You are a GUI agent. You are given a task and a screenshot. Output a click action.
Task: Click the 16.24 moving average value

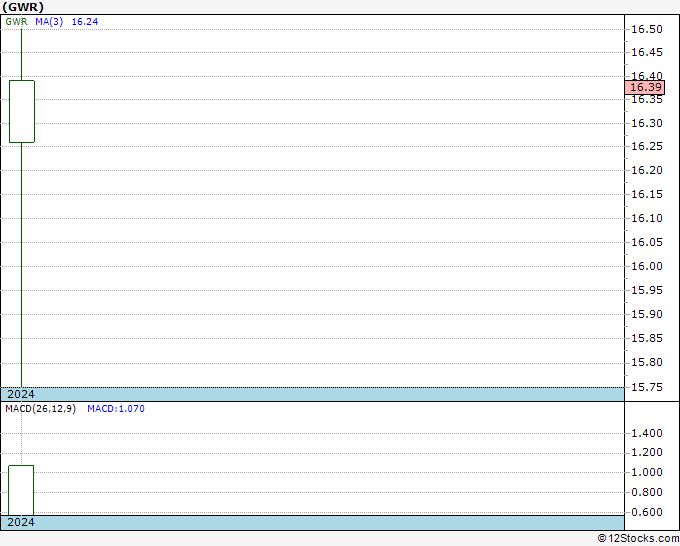point(85,22)
